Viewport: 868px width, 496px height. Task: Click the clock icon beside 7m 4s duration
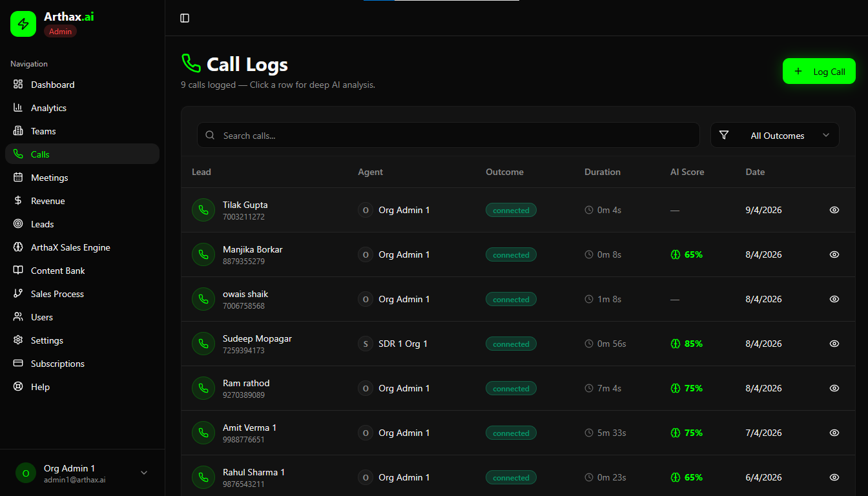click(x=589, y=388)
